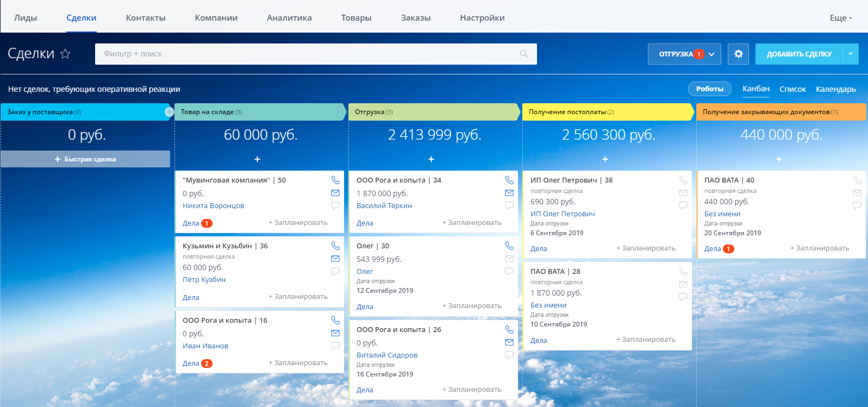Viewport: 868px width, 407px height.
Task: Click the search magnifier icon in filter field
Action: (x=524, y=54)
